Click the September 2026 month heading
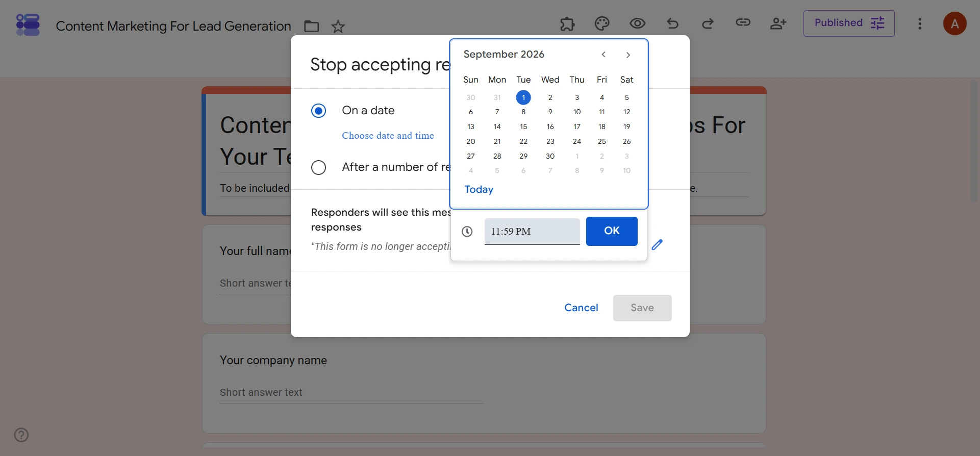 coord(504,55)
